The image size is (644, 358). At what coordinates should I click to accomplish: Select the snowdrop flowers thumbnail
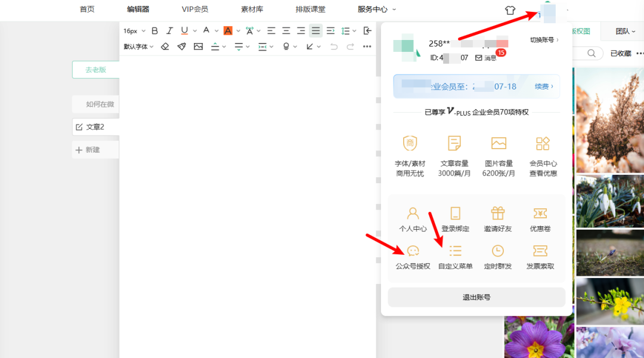(x=609, y=200)
